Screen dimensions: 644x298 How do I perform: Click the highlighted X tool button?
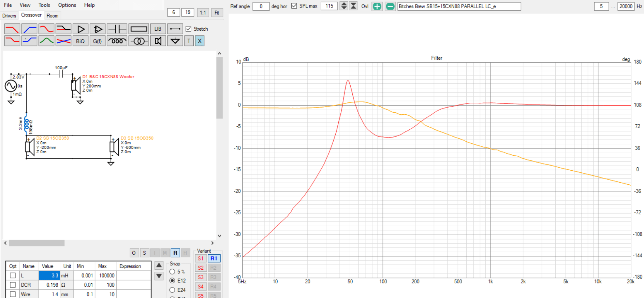(x=200, y=41)
